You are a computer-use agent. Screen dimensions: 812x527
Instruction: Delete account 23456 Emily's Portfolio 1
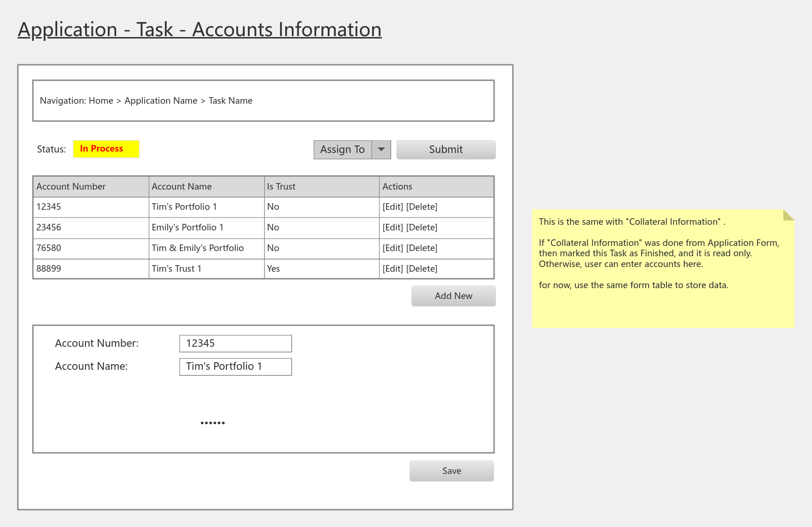tap(422, 227)
